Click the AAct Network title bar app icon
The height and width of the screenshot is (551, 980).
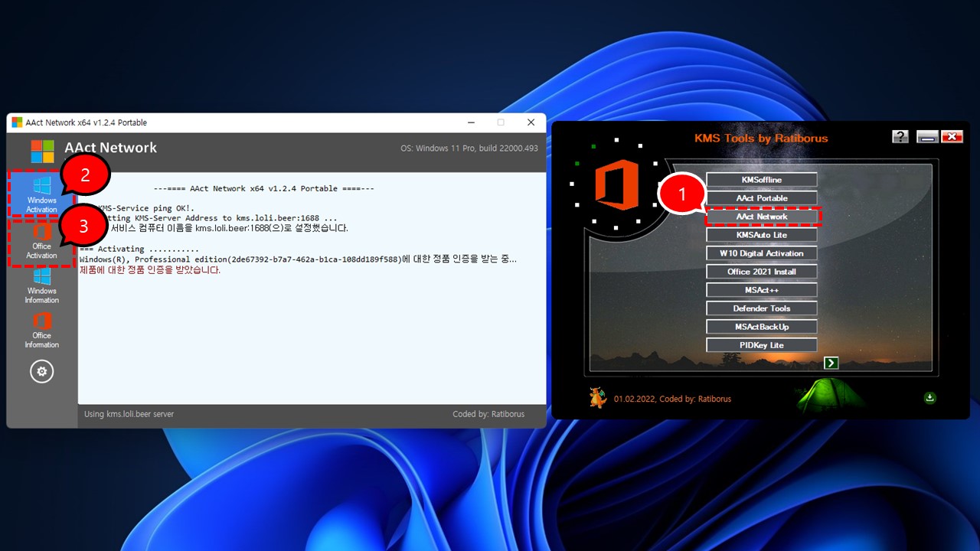(x=17, y=122)
